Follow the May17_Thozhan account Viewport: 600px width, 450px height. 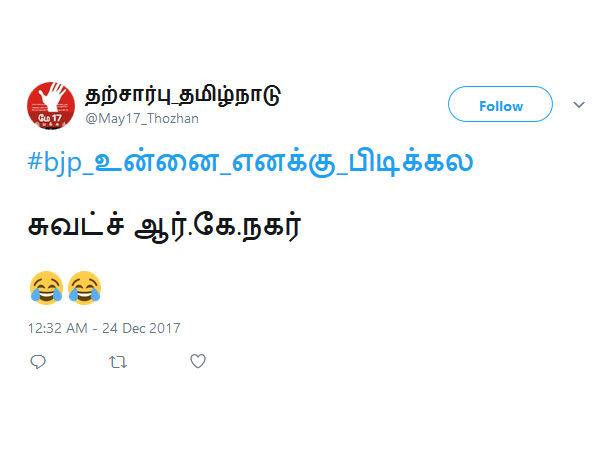500,104
